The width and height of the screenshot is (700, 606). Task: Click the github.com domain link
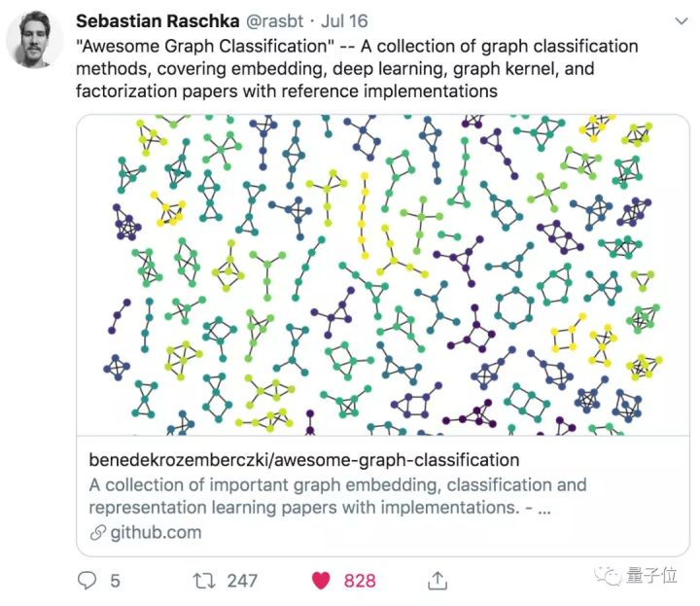coord(156,532)
